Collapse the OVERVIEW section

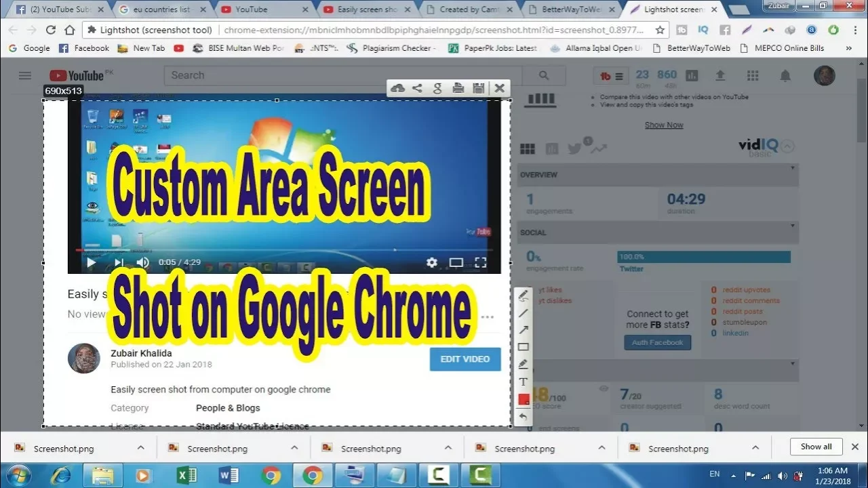pyautogui.click(x=792, y=167)
